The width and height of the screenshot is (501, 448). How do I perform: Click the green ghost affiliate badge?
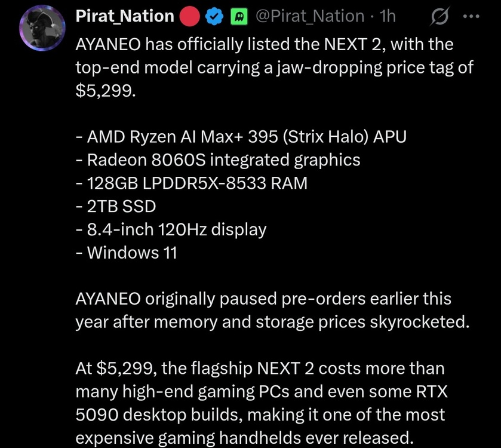point(239,17)
